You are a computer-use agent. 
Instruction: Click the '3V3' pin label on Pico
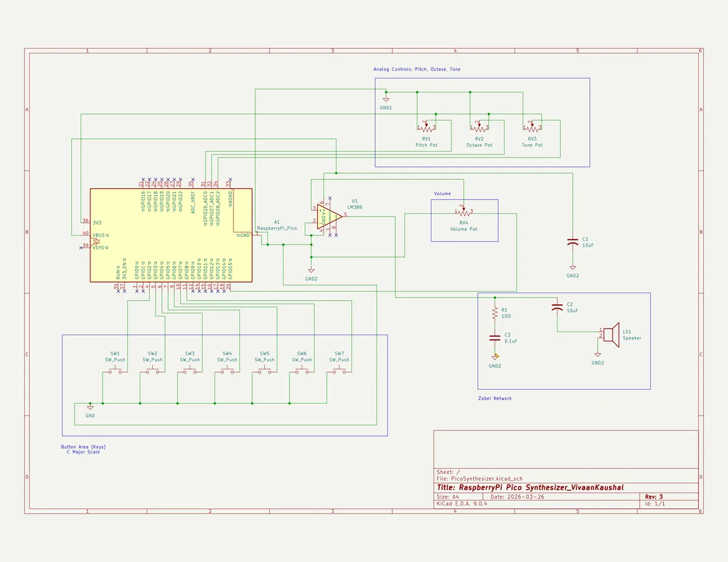click(x=97, y=223)
